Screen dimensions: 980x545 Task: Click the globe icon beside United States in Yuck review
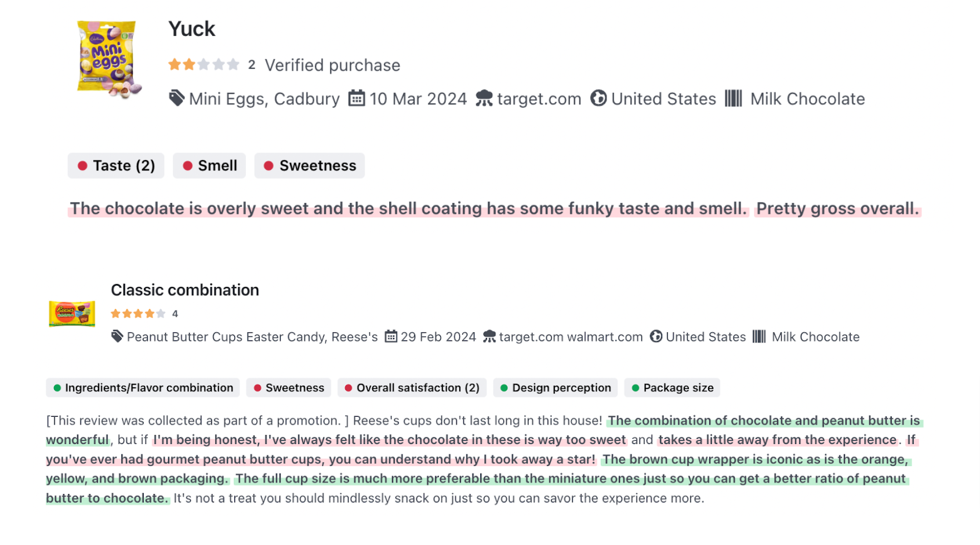pyautogui.click(x=598, y=99)
